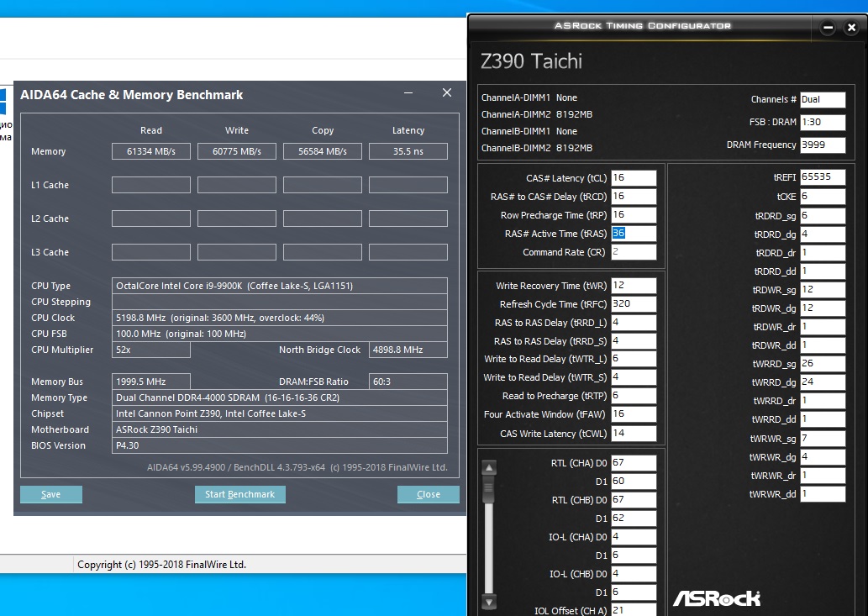868x616 pixels.
Task: Click the tREFI value field
Action: pos(823,176)
